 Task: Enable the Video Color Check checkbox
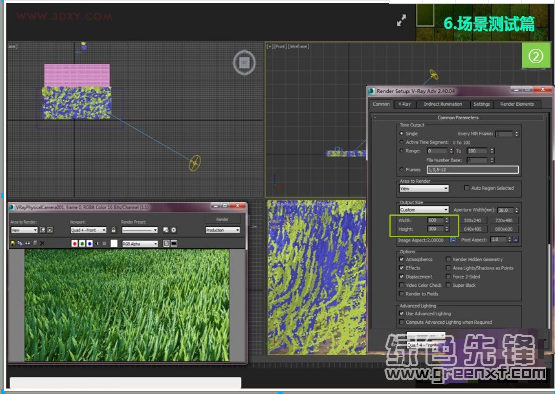tap(402, 285)
